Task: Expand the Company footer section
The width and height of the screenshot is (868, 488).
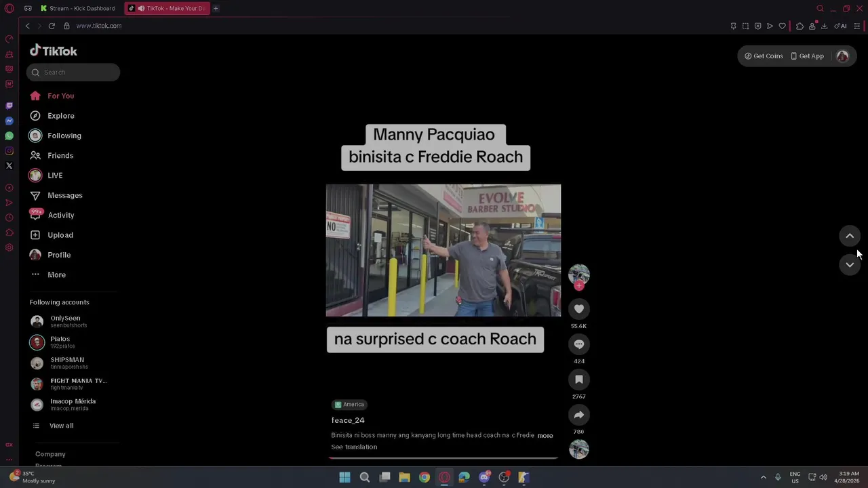Action: click(x=50, y=454)
